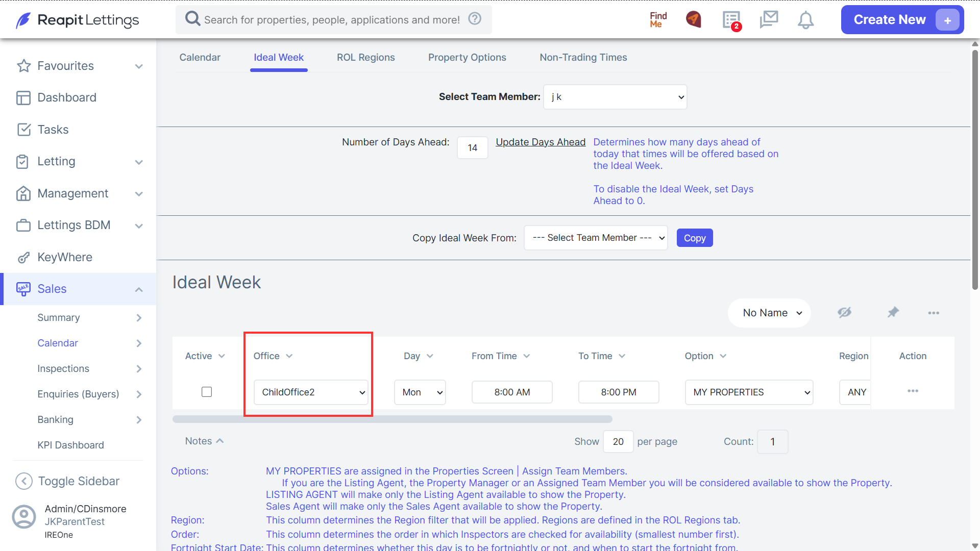Click the Toggle Sidebar arrow icon
Image resolution: width=980 pixels, height=551 pixels.
(24, 481)
